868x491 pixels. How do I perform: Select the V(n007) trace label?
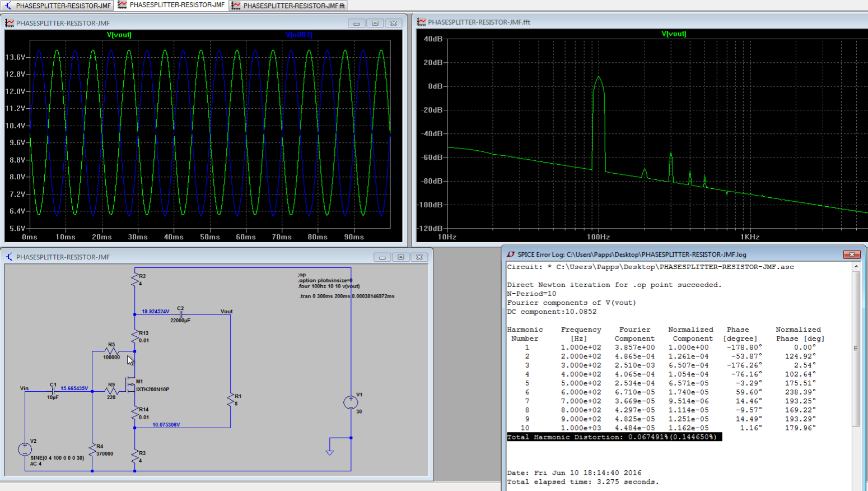299,35
